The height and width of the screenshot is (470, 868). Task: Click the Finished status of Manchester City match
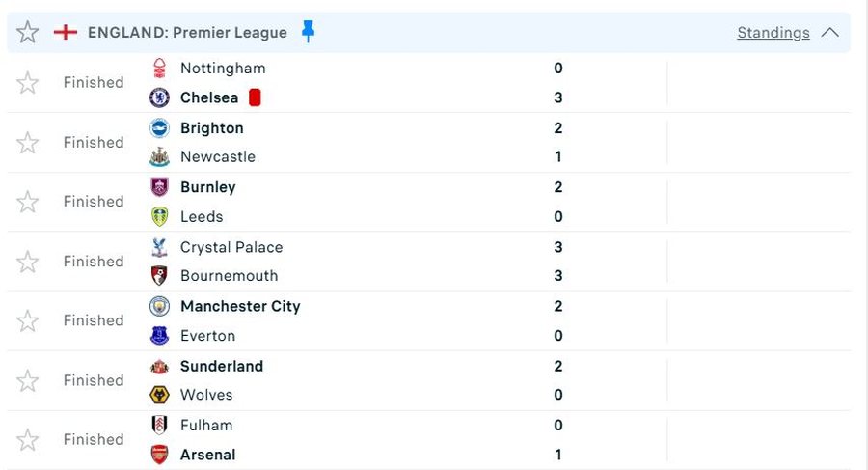pyautogui.click(x=94, y=320)
